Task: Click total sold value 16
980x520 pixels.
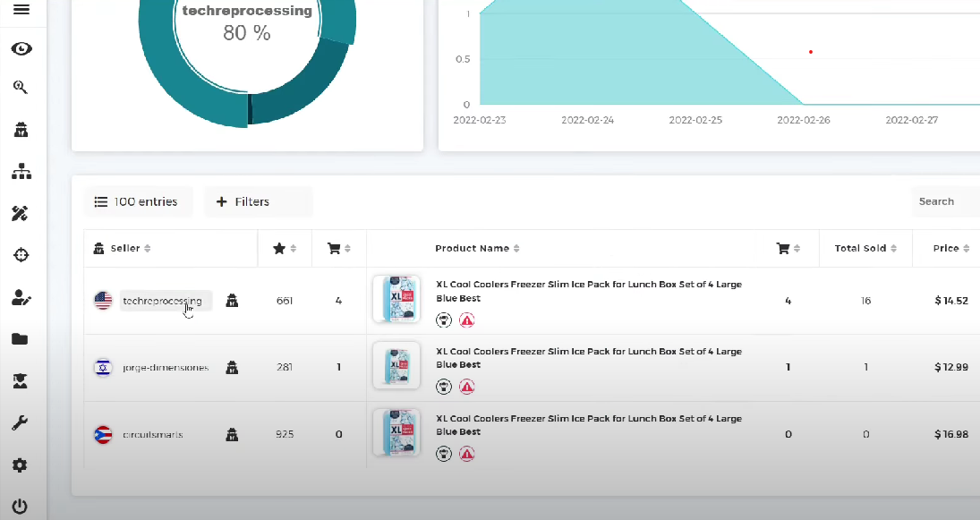Action: 865,301
